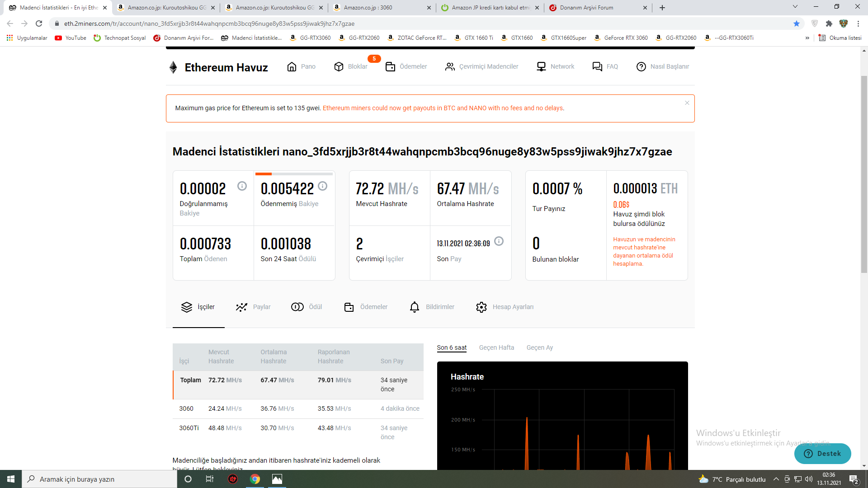Click the Network monitor icon
This screenshot has height=488, width=868.
click(x=541, y=67)
